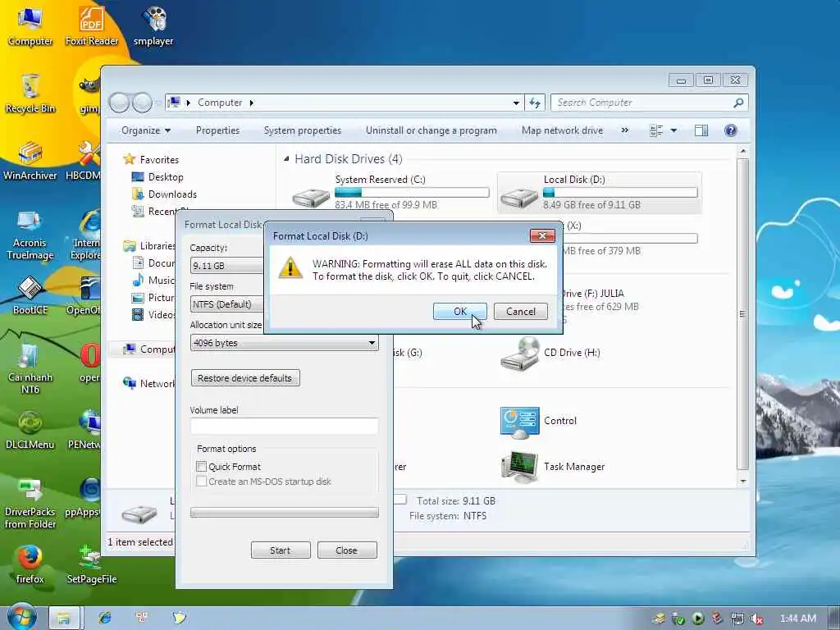Select CD Drive (H:)

click(x=550, y=353)
